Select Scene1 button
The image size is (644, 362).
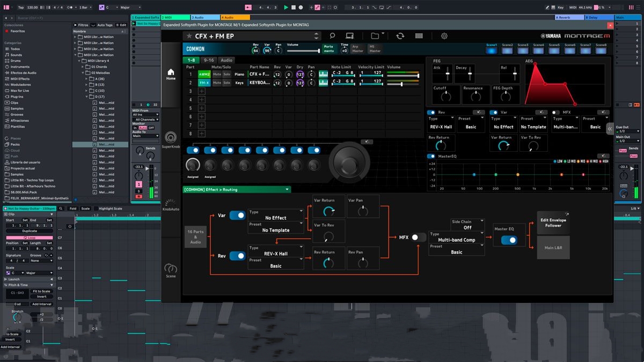click(492, 50)
